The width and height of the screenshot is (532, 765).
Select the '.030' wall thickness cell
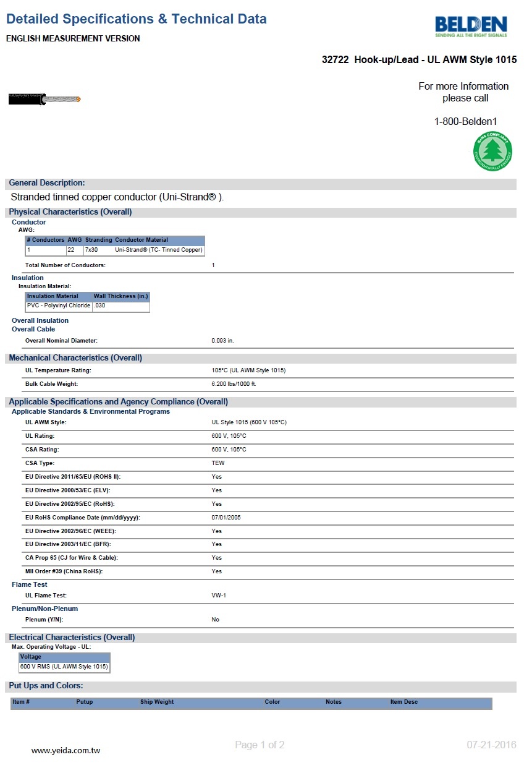[x=99, y=306]
